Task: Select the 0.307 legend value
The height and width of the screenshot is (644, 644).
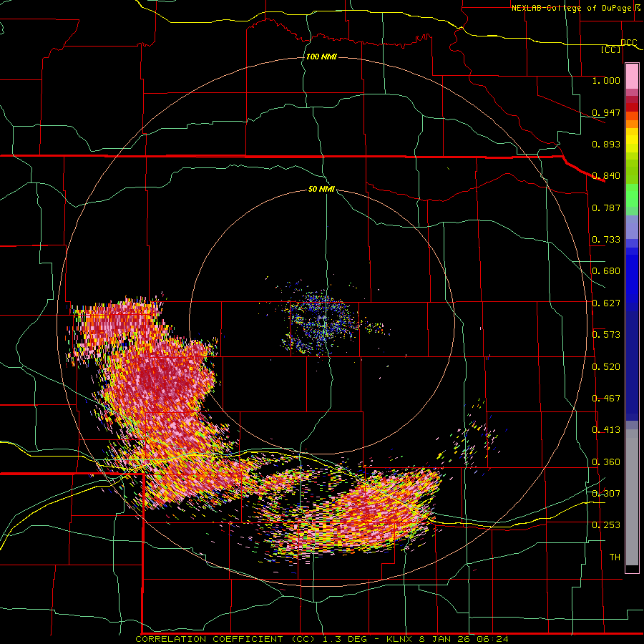Action: (606, 493)
